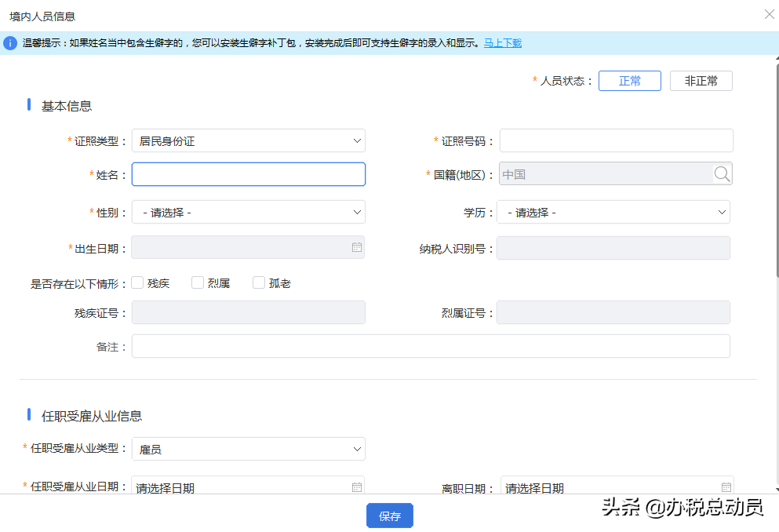
Task: Enable the 烈属 option
Action: point(198,282)
